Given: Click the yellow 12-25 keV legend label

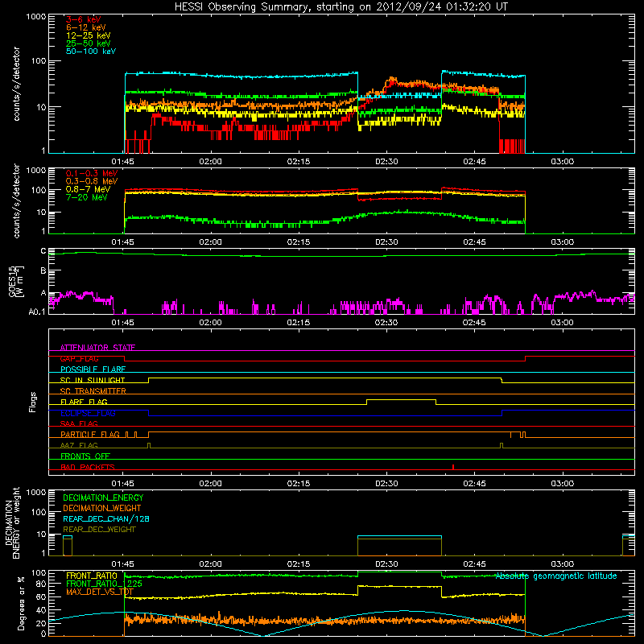Looking at the screenshot, I should click(x=89, y=35).
